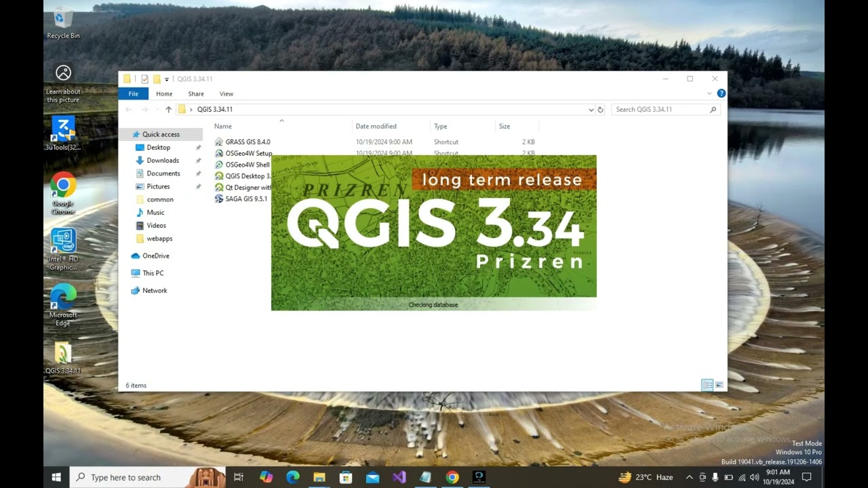Select This PC in the navigation pane
Image resolution: width=868 pixels, height=488 pixels.
[x=153, y=273]
